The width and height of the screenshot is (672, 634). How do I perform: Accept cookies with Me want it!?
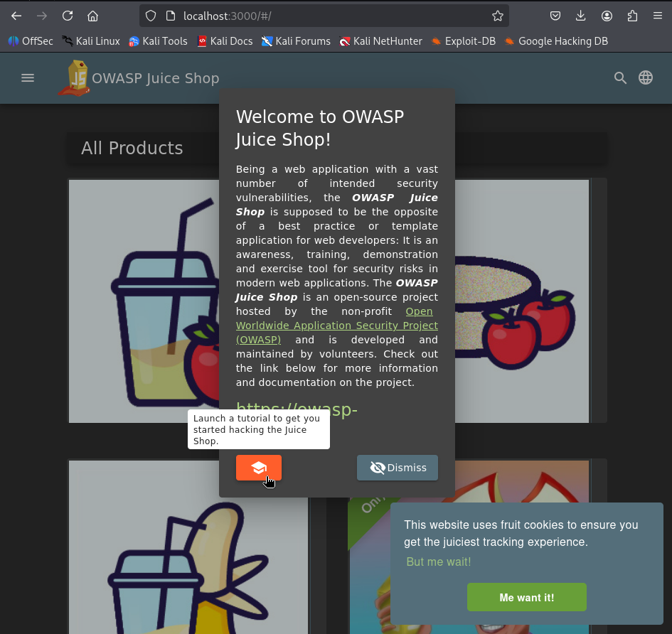pos(527,597)
